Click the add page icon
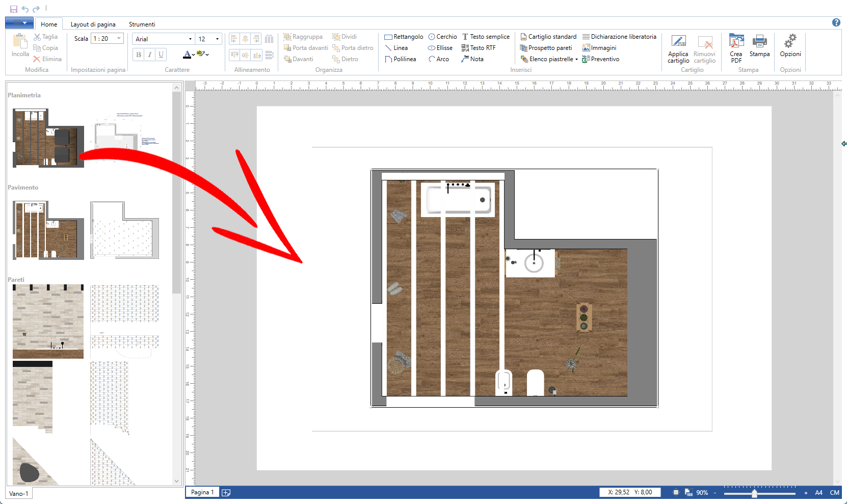 pyautogui.click(x=226, y=492)
